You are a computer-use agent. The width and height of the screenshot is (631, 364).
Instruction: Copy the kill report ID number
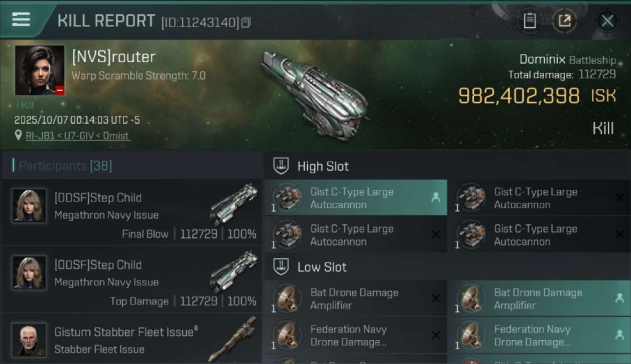246,22
